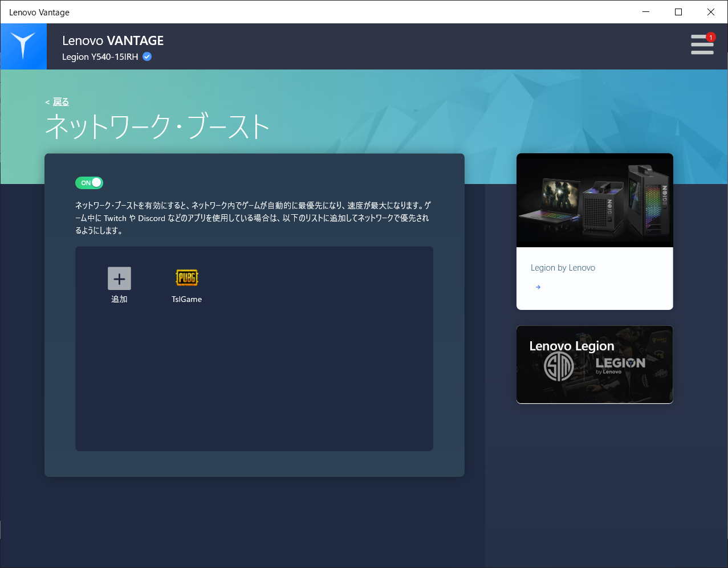Minimize the Lenovo Vantage window
This screenshot has height=568, width=728.
pos(646,12)
